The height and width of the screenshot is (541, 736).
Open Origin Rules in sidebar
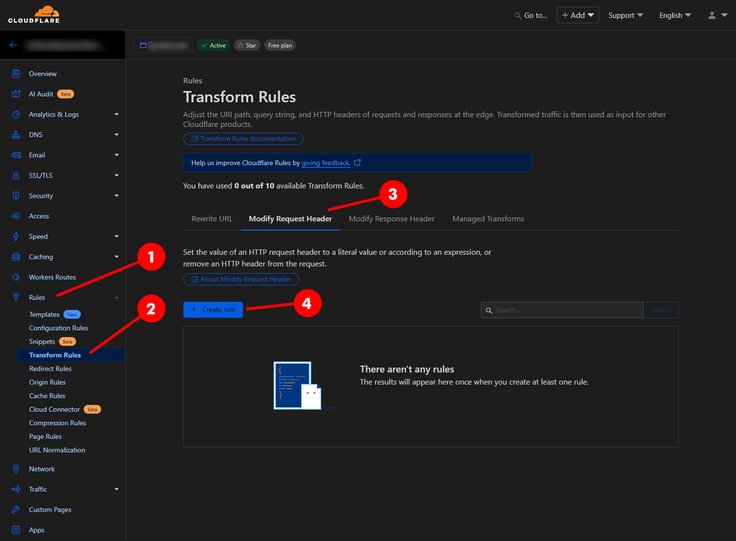[47, 382]
